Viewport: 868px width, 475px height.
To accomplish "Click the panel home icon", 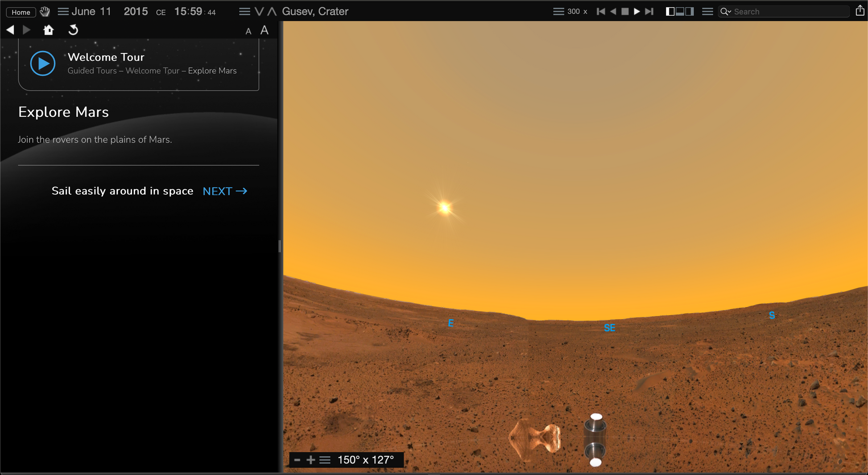I will point(49,30).
